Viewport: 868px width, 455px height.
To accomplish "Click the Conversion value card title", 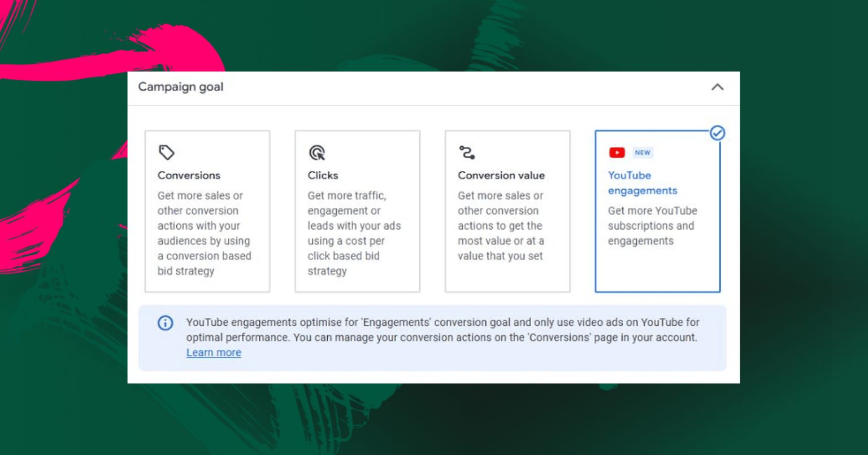I will [x=501, y=176].
